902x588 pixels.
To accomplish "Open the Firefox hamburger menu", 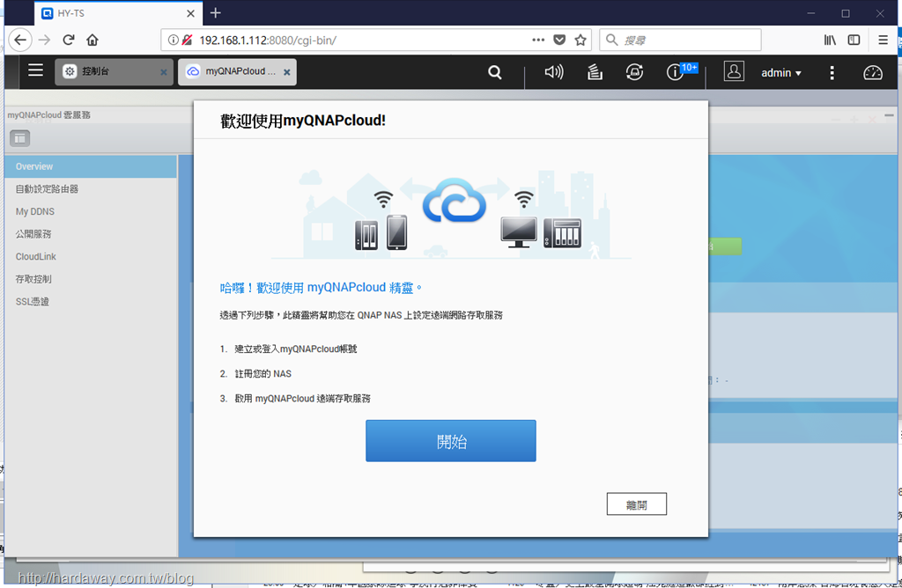I will coord(883,40).
